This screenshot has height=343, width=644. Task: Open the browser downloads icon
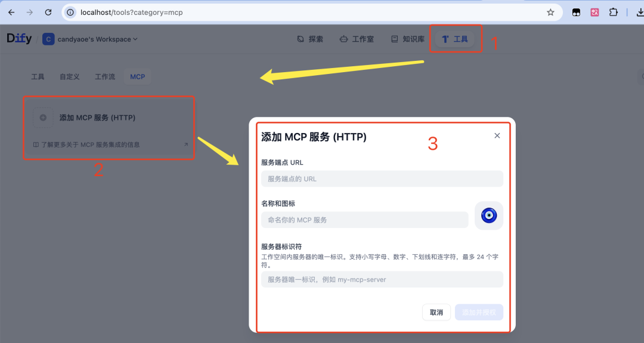[640, 13]
